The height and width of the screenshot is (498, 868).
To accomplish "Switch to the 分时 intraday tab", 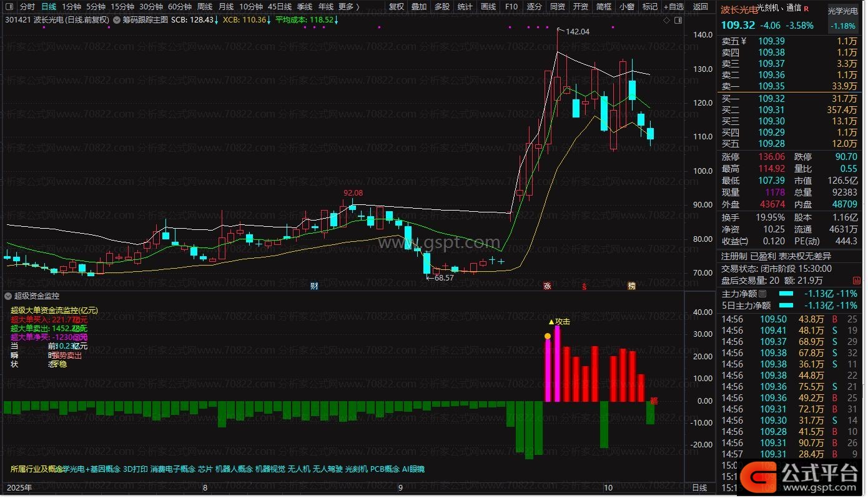I will pos(27,7).
